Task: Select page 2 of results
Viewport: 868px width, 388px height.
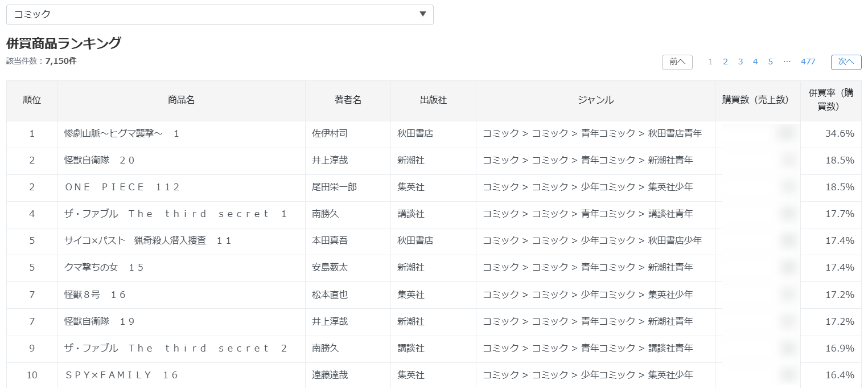Action: coord(725,62)
